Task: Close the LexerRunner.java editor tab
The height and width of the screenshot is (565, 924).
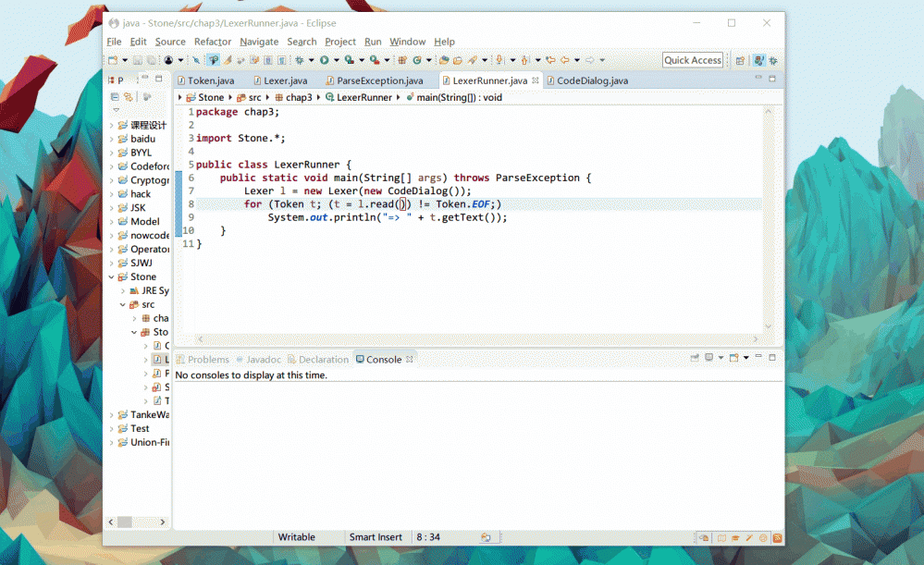Action: tap(536, 80)
